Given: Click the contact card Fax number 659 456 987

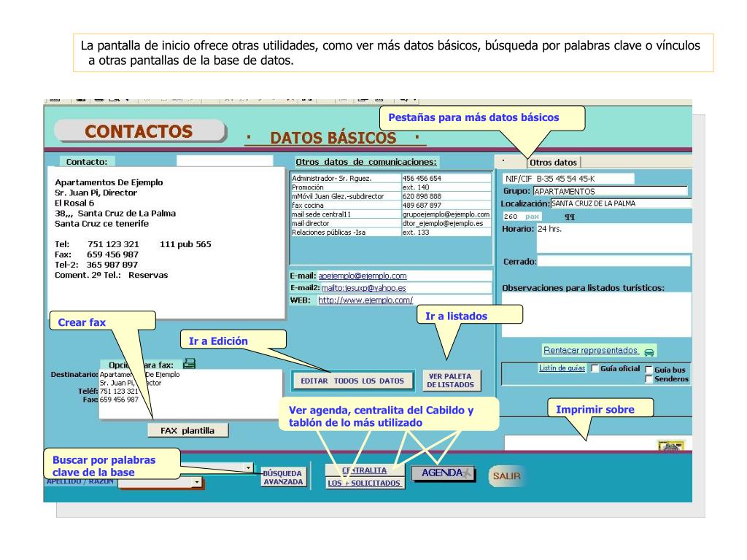Looking at the screenshot, I should 112,254.
